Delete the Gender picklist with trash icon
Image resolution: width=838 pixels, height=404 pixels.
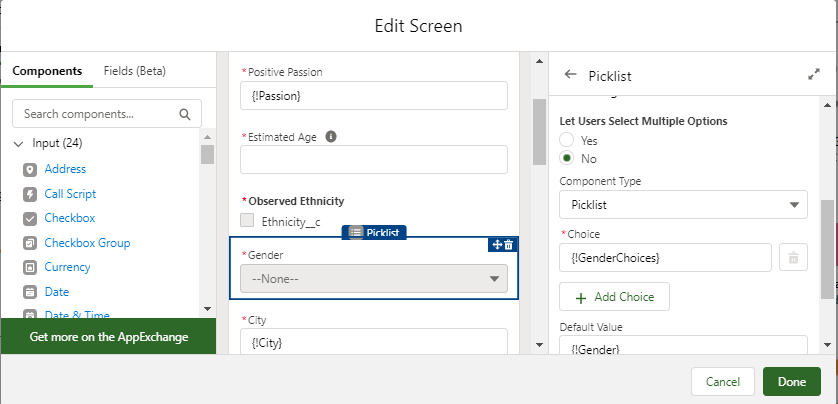click(x=508, y=245)
